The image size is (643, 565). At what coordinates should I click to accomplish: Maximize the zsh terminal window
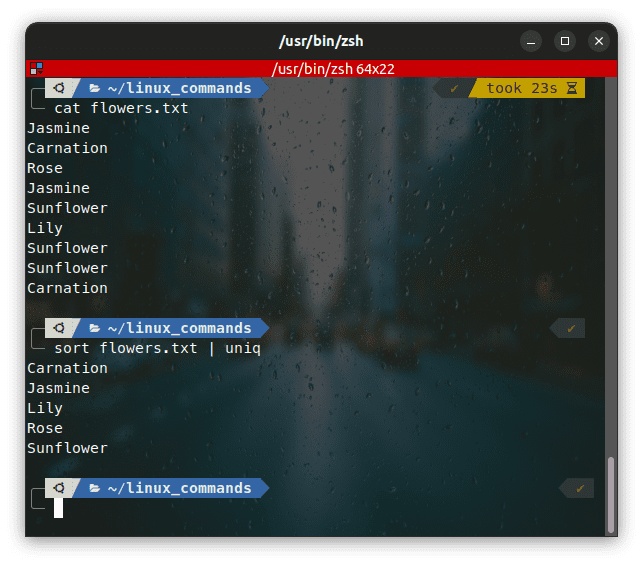click(565, 41)
